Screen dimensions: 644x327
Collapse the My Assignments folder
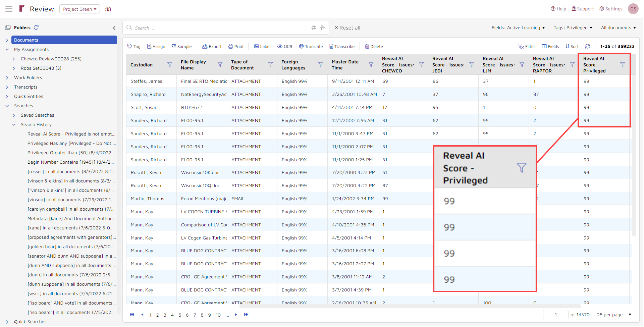tap(7, 49)
